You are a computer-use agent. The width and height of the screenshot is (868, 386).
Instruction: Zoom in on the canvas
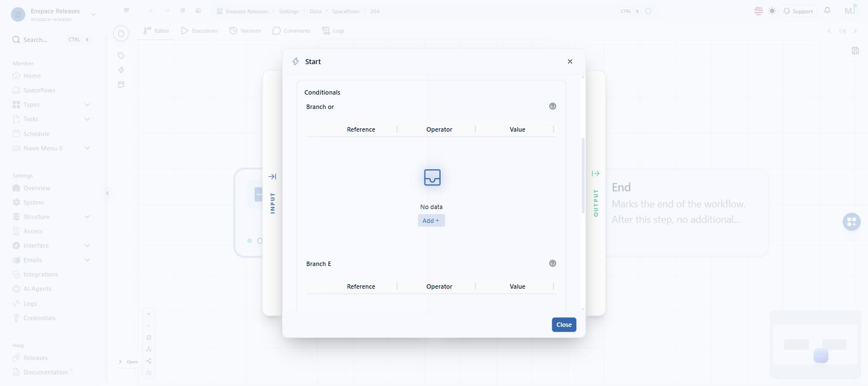coord(148,314)
